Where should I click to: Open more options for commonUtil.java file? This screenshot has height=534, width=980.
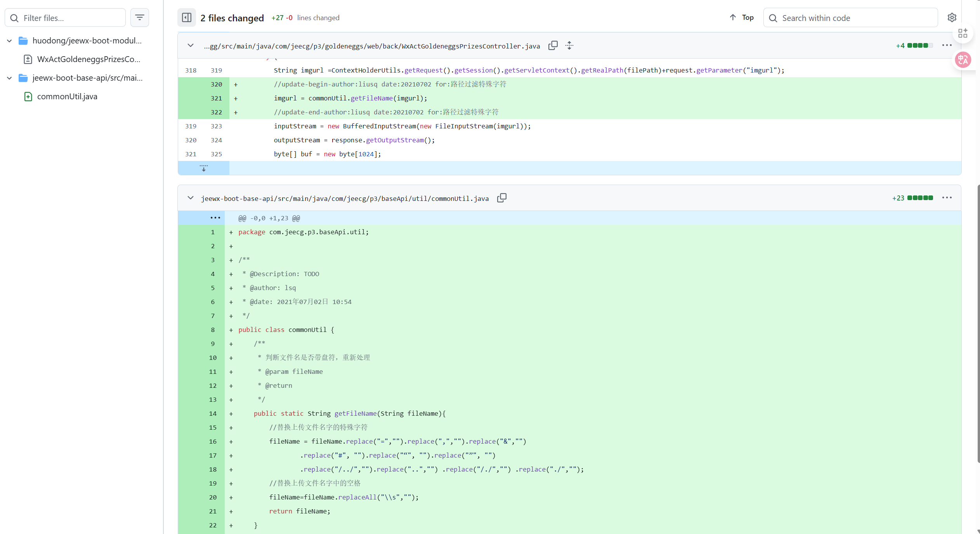tap(947, 198)
